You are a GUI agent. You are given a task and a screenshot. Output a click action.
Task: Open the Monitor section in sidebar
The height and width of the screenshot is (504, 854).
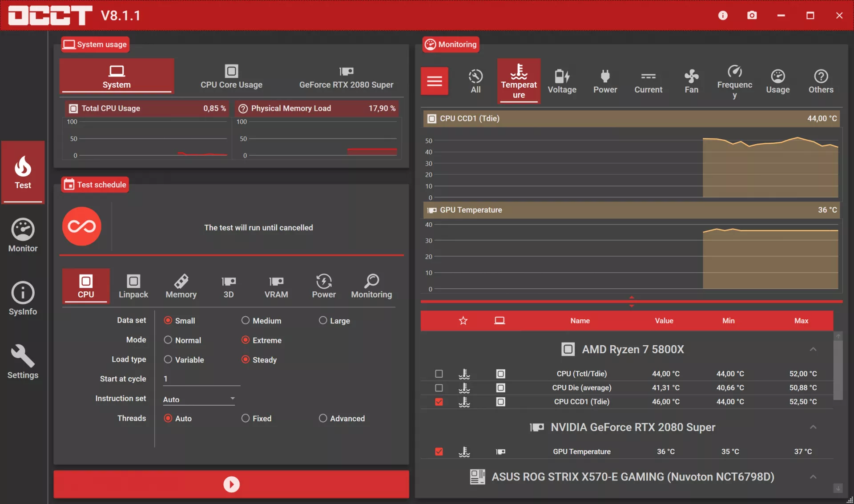pyautogui.click(x=23, y=235)
